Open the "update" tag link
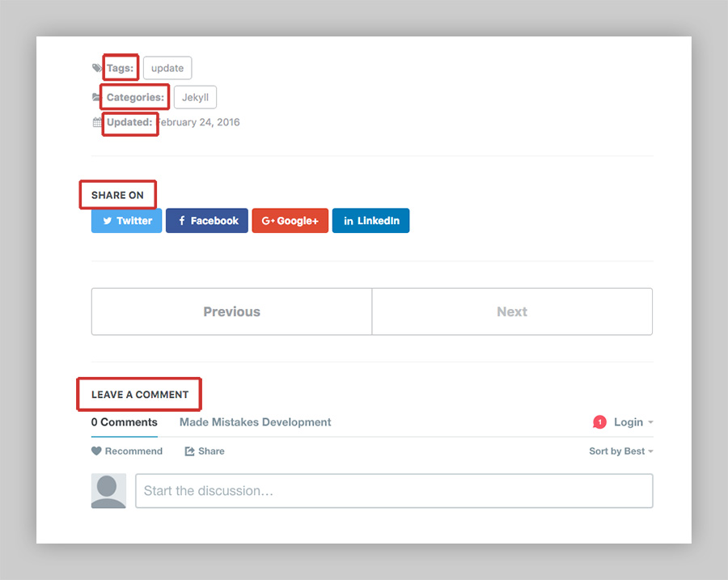This screenshot has height=580, width=728. (167, 69)
